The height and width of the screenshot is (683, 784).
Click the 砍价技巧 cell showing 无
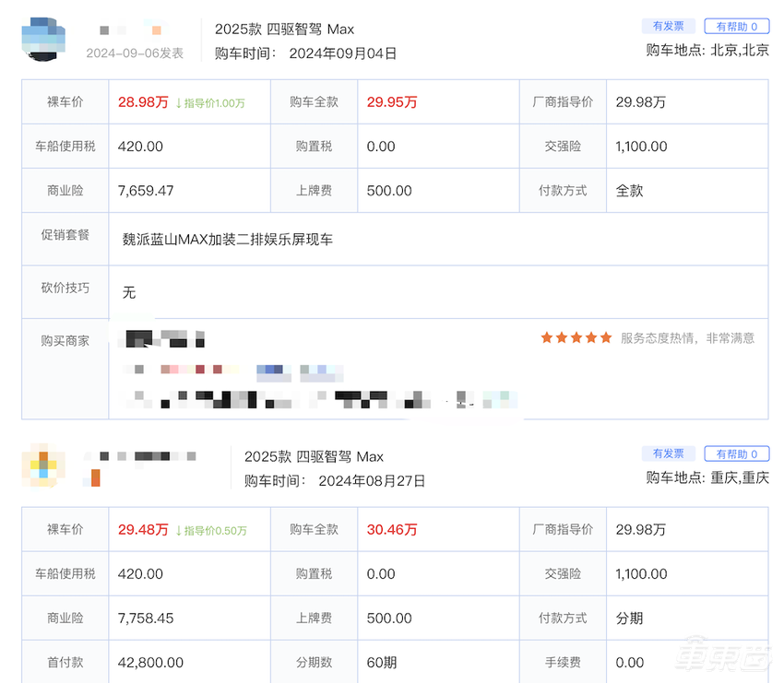coord(128,293)
